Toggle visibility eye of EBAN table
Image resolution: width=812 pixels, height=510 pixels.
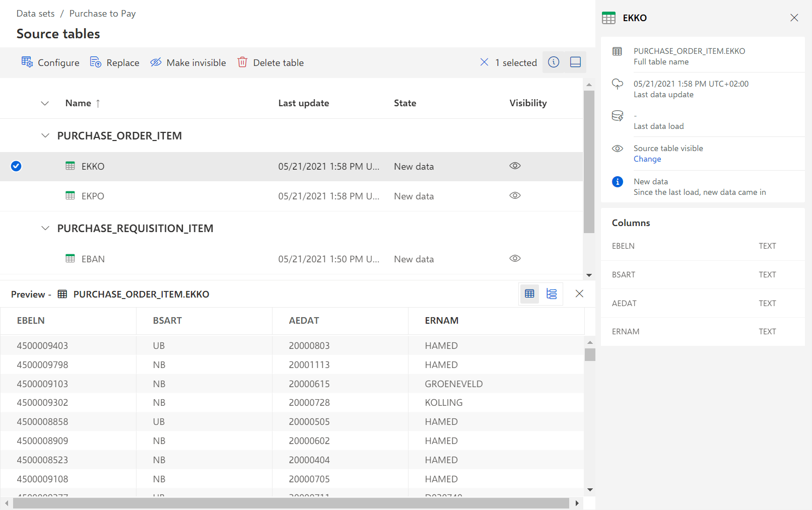pos(515,258)
